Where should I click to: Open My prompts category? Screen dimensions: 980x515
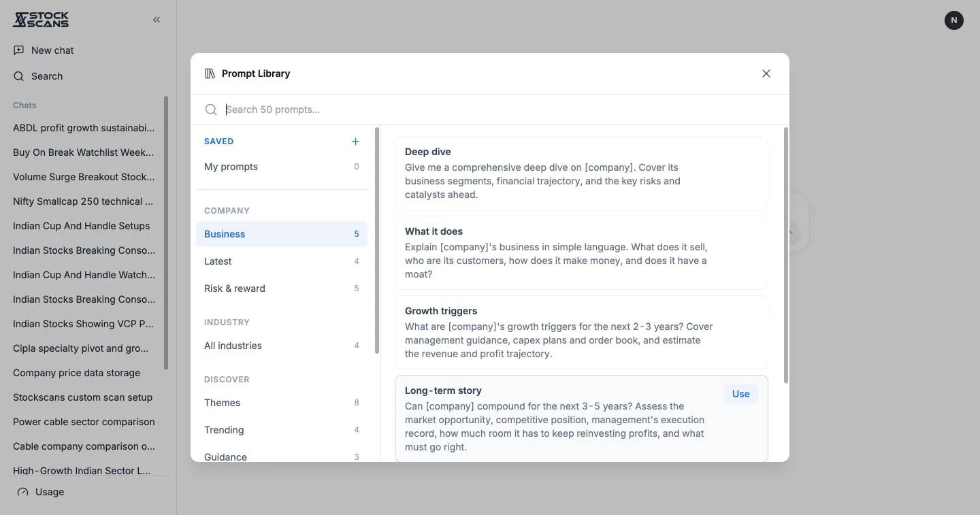pos(282,167)
